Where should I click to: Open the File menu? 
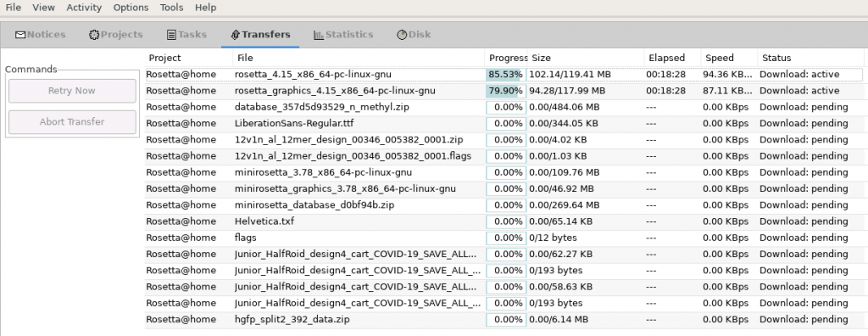point(14,8)
